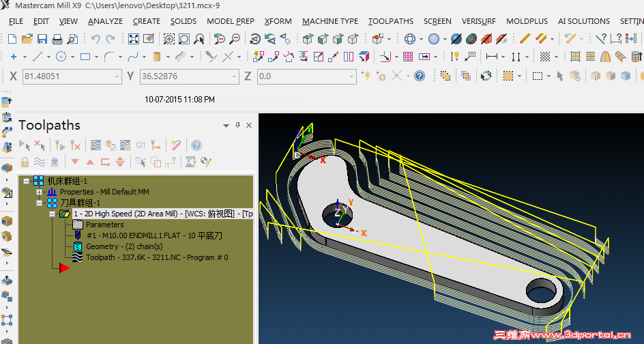The width and height of the screenshot is (644, 344).
Task: Click the Print icon
Action: coord(57,39)
